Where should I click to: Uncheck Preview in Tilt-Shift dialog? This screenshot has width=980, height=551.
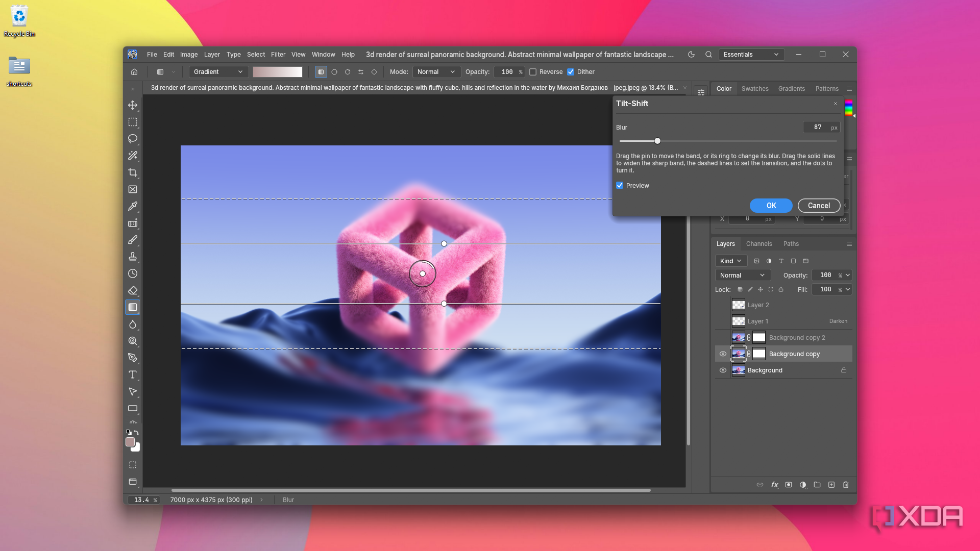click(x=620, y=185)
